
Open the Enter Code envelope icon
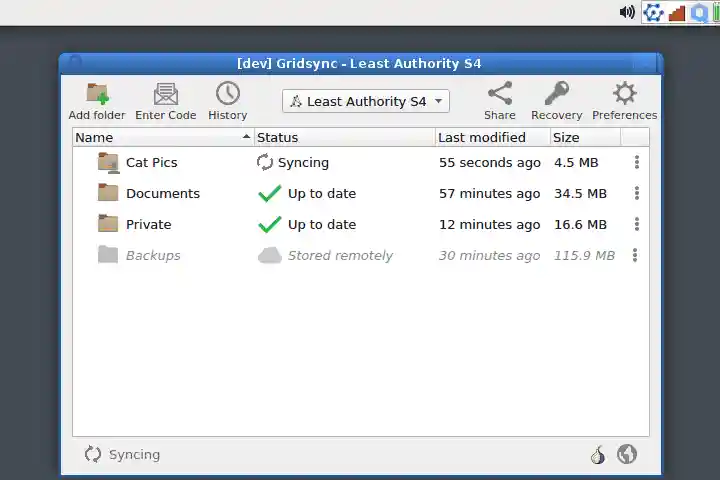[165, 95]
